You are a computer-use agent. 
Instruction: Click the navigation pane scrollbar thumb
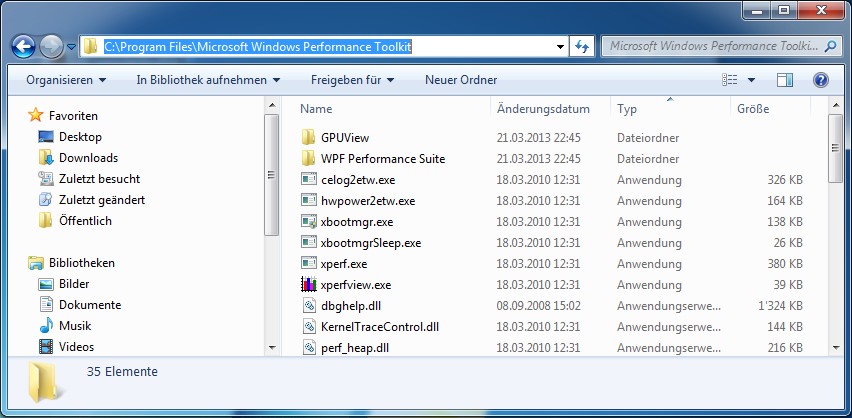click(272, 175)
